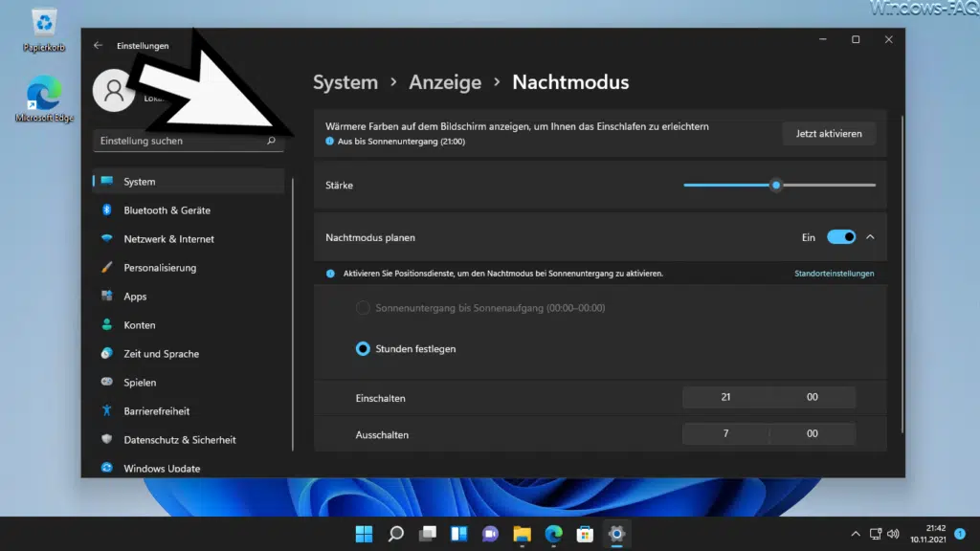Expand hidden icons in the system tray
Viewport: 980px width, 551px height.
pyautogui.click(x=855, y=534)
